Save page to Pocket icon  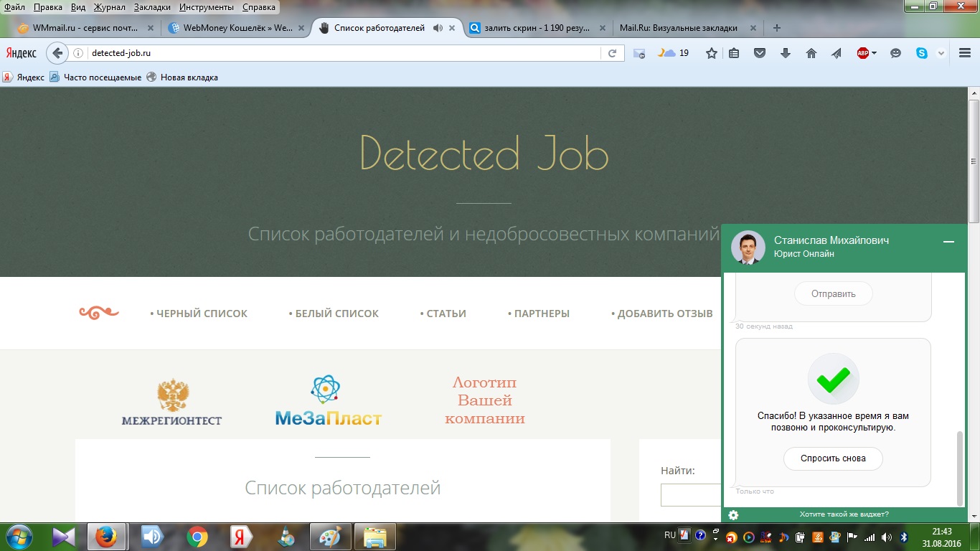coord(760,53)
